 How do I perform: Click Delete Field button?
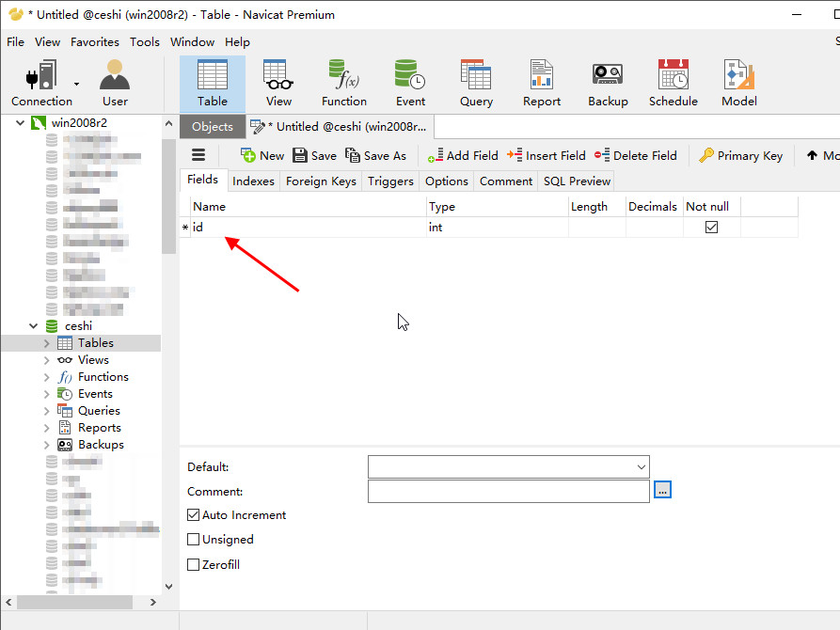pos(635,155)
